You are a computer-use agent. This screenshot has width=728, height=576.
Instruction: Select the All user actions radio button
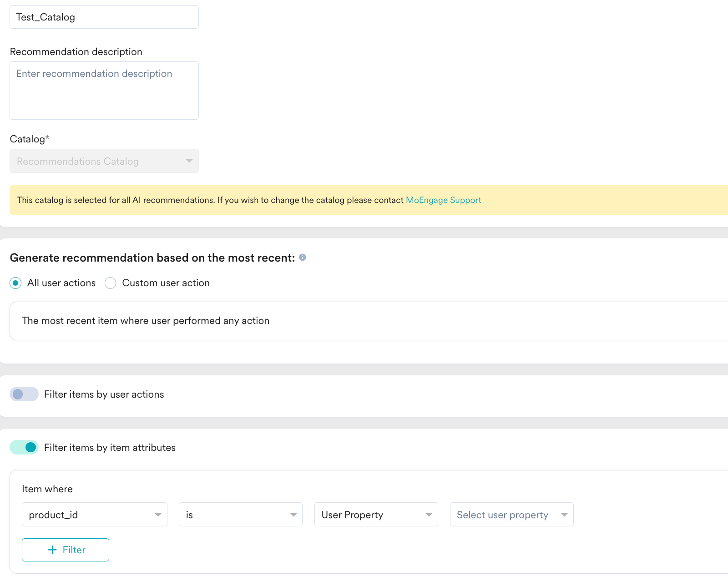[15, 283]
